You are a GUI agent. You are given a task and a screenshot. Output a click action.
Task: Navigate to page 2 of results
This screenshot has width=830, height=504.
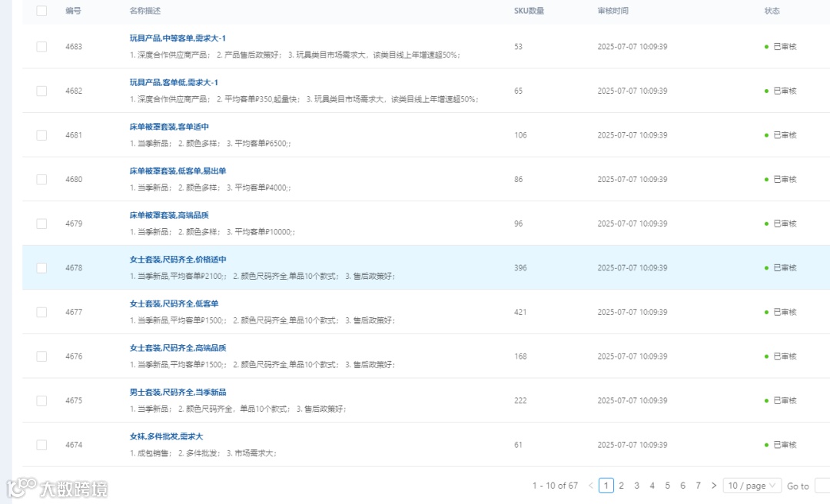[x=621, y=486]
